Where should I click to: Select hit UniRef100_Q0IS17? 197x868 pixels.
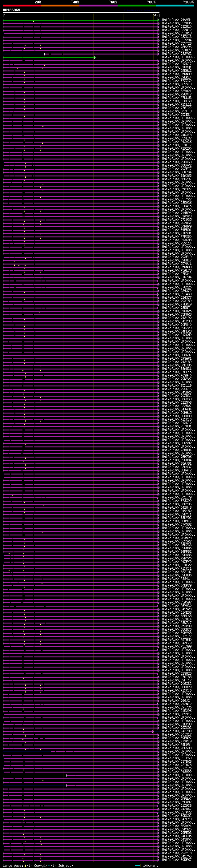pyautogui.click(x=177, y=734)
